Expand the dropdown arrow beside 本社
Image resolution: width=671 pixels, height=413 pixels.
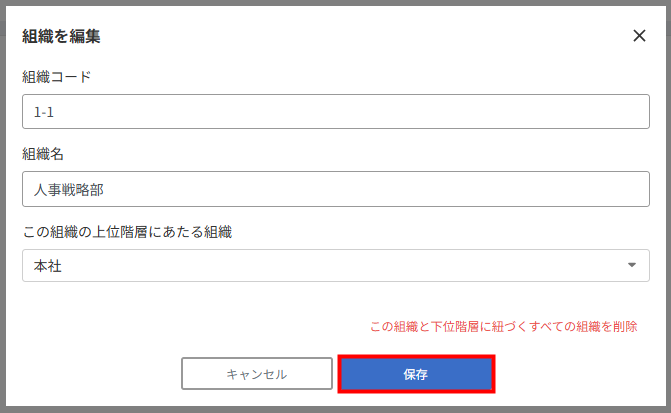(x=632, y=265)
